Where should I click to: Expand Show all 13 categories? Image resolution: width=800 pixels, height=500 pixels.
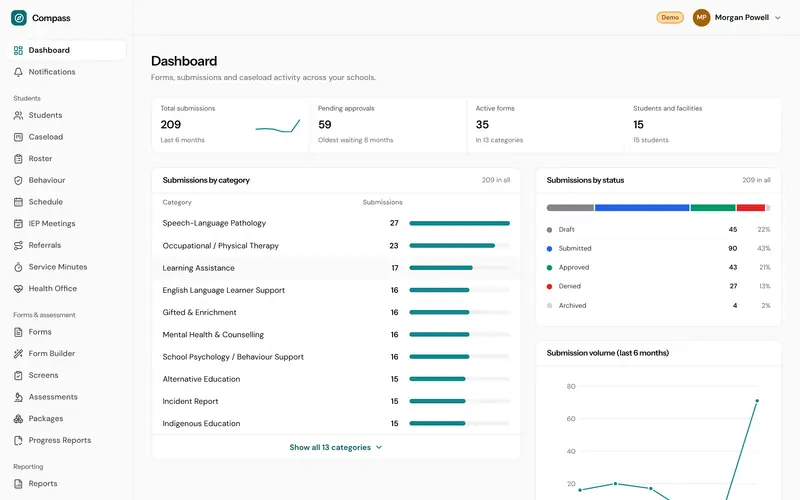coord(336,447)
